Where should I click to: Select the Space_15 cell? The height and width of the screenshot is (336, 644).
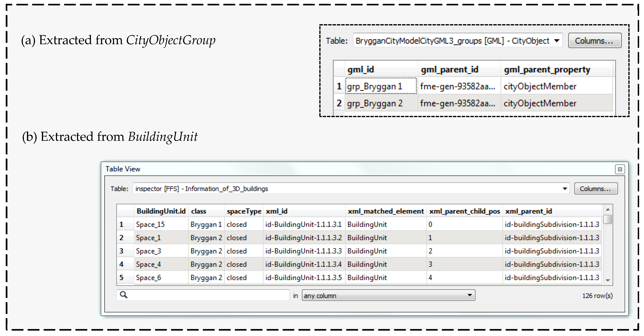pos(150,224)
